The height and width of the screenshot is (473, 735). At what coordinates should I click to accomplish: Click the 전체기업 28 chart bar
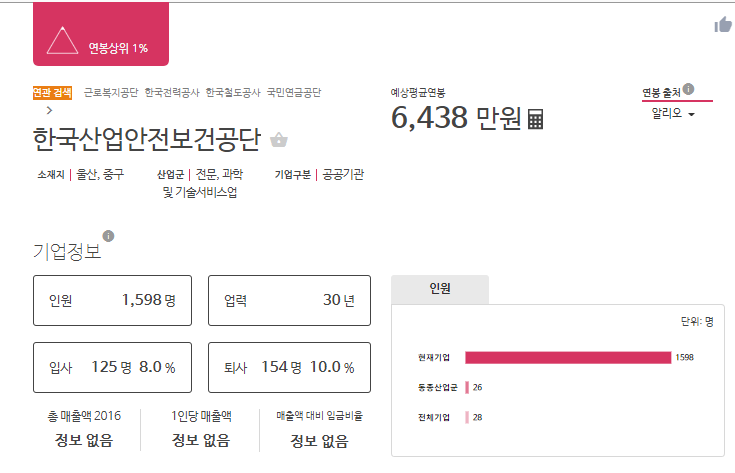coord(467,417)
